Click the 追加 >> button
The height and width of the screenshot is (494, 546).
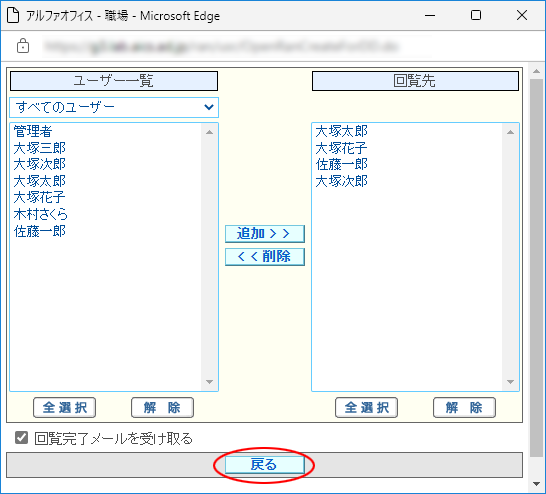pos(265,234)
